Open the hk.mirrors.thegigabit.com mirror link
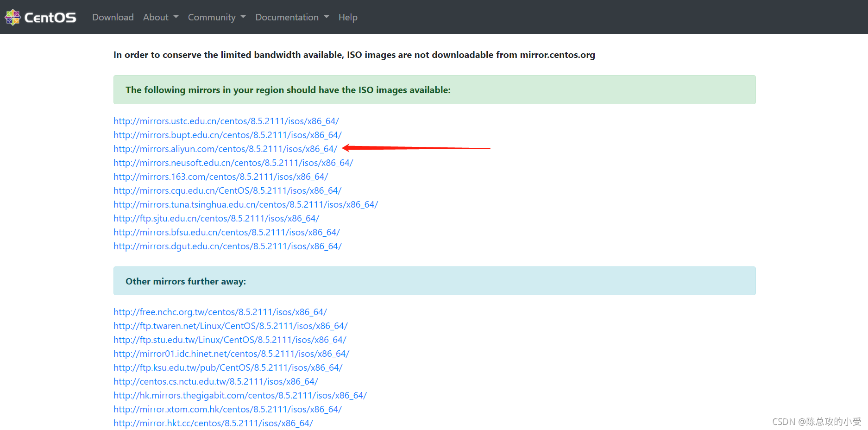The image size is (868, 430). [240, 395]
